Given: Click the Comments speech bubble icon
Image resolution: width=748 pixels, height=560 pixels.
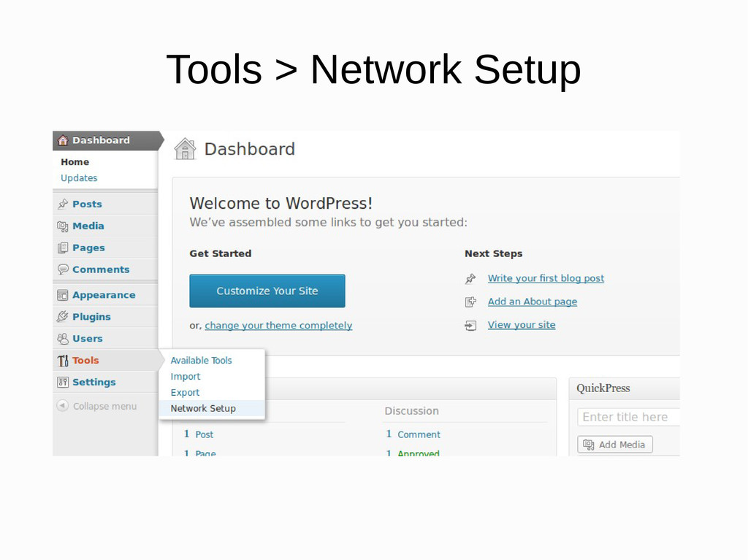Looking at the screenshot, I should (63, 269).
